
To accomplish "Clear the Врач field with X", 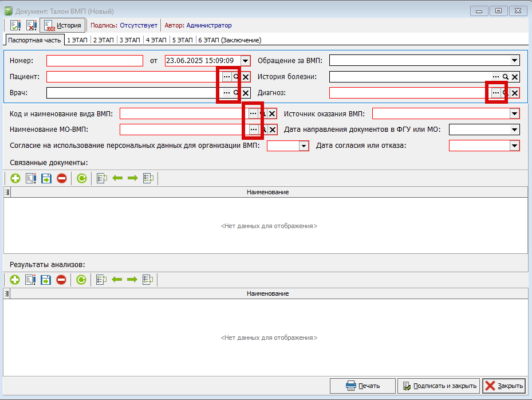I will (x=246, y=93).
